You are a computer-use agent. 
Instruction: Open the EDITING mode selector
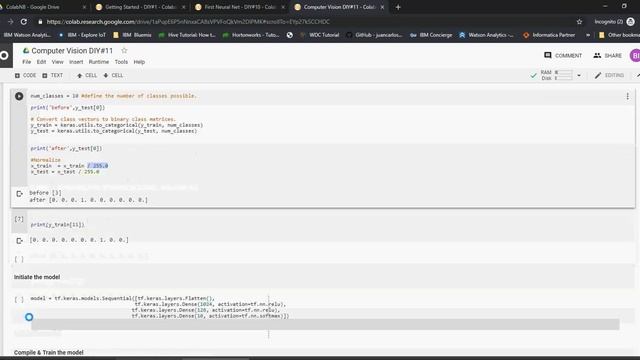(x=609, y=76)
